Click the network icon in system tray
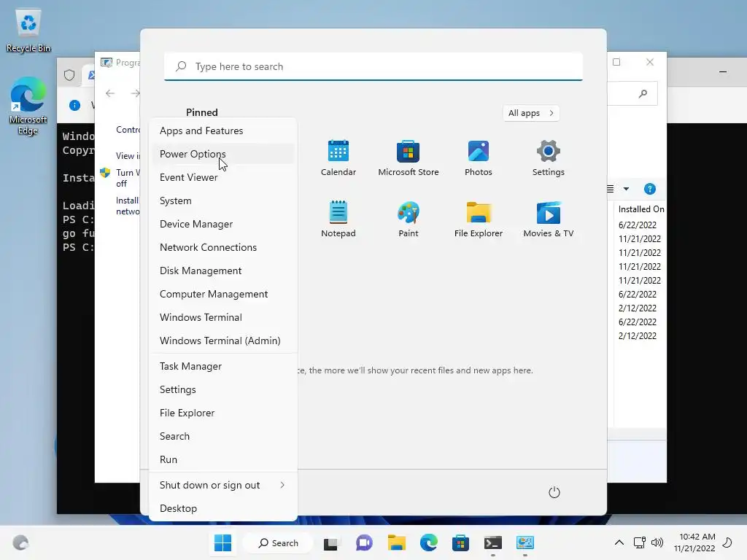The height and width of the screenshot is (560, 747). (639, 542)
